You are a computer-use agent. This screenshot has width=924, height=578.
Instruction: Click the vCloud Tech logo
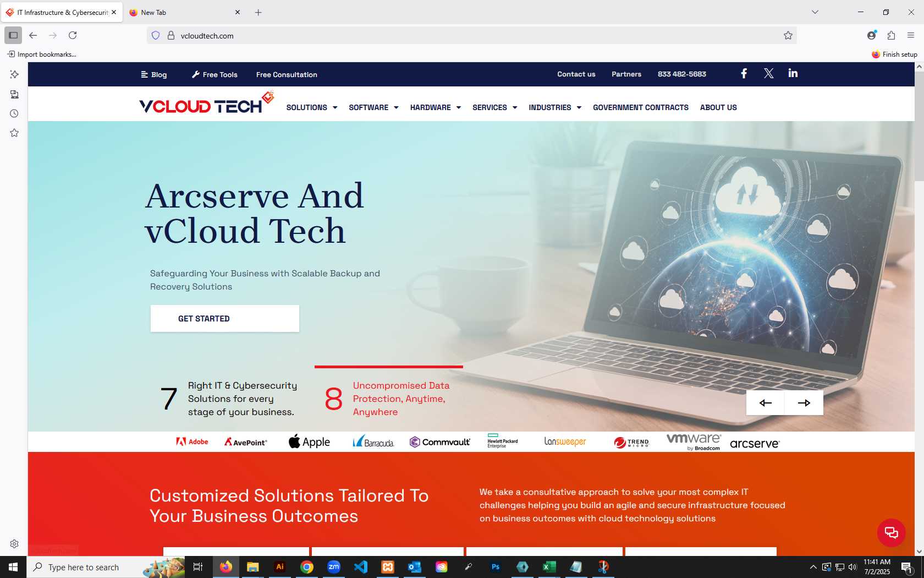(x=206, y=103)
